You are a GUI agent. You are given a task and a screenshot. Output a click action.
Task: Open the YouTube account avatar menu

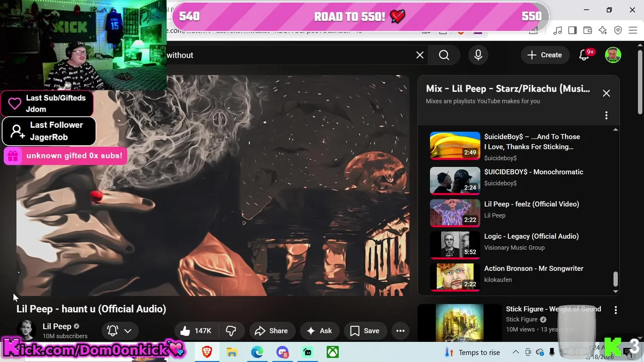(613, 55)
